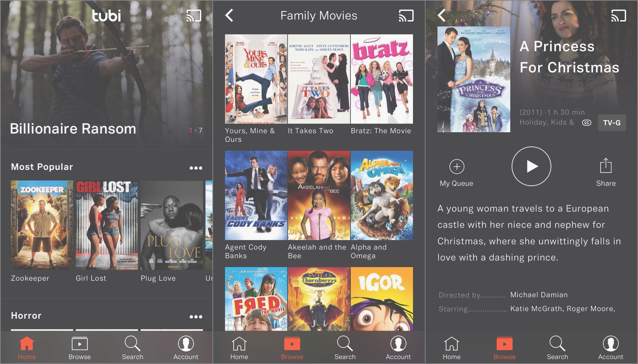Tap the Alpha and Omega title text
Image resolution: width=638 pixels, height=364 pixels.
coord(369,251)
